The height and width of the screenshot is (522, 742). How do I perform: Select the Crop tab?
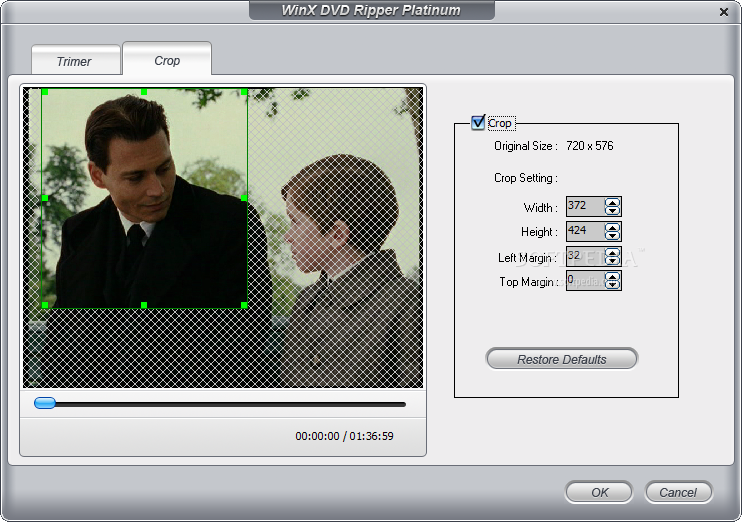167,59
